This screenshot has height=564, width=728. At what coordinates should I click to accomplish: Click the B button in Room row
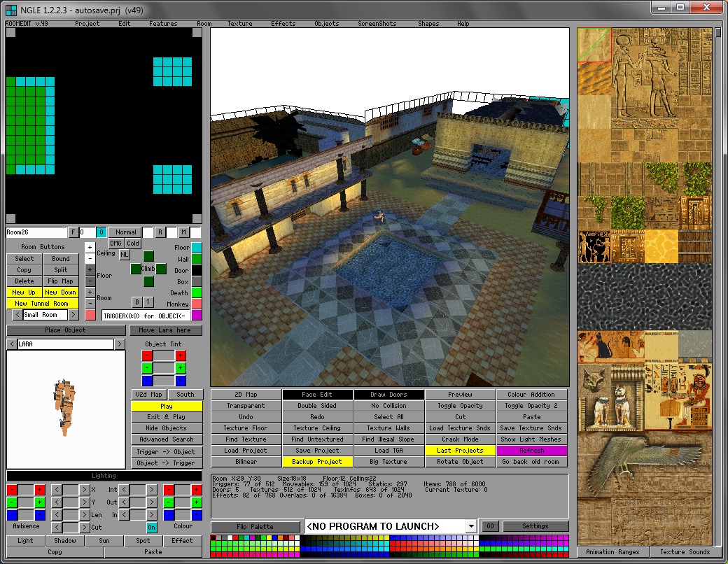point(136,302)
